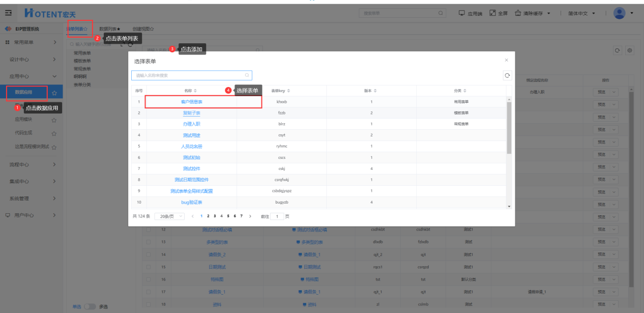Check the checkbox for background row 13
This screenshot has height=313, width=644.
pos(149,242)
